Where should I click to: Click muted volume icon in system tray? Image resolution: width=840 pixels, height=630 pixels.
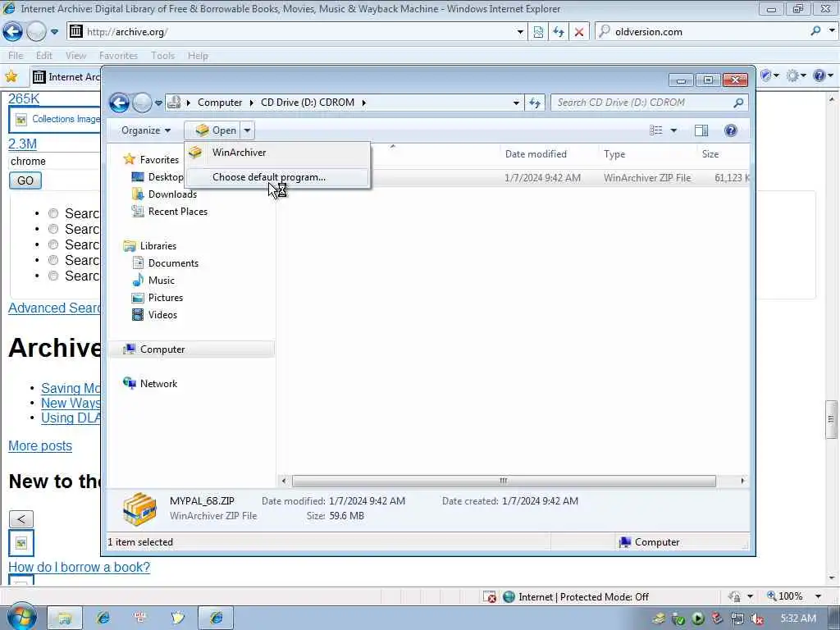point(757,619)
